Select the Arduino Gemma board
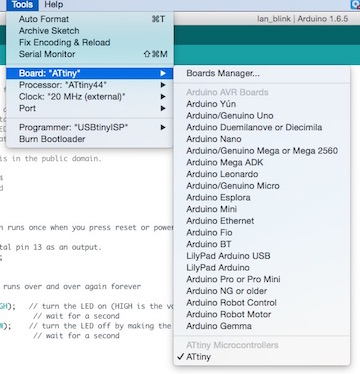Screen dimensions: 360x374 tap(262, 326)
